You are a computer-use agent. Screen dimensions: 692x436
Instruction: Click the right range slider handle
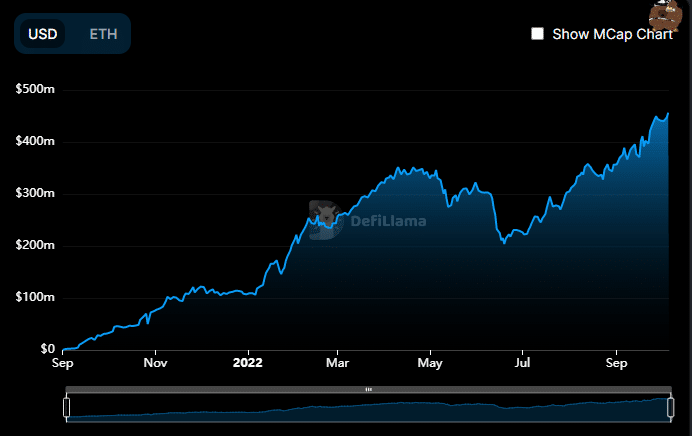click(670, 407)
